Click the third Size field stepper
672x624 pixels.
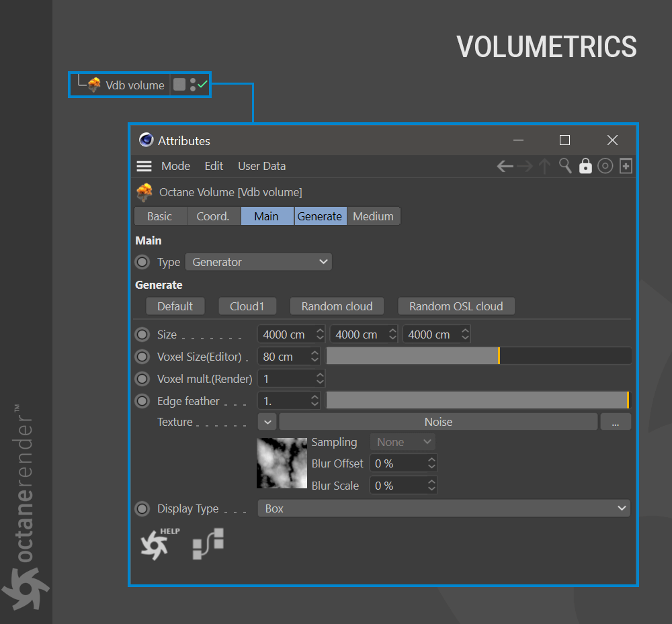(x=466, y=335)
